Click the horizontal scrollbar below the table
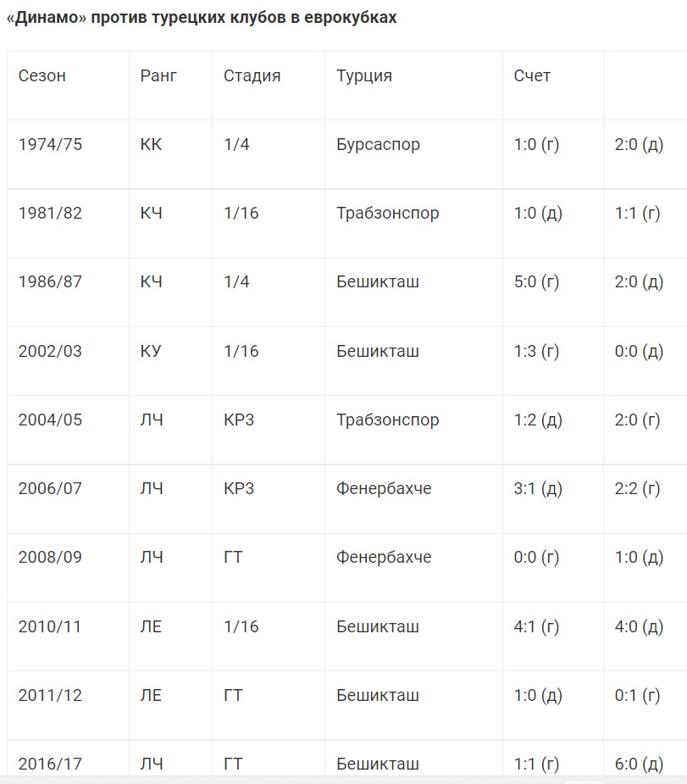687x784 pixels. (x=339, y=779)
